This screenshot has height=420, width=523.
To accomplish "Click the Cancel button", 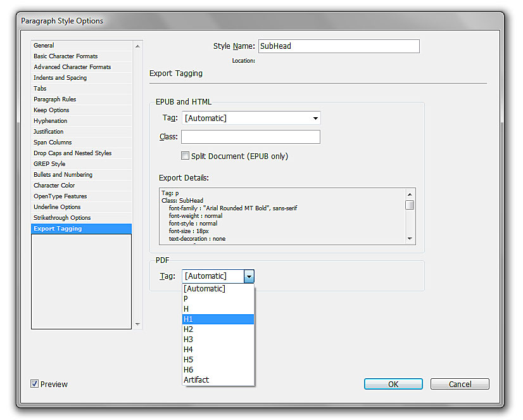I will [x=460, y=384].
